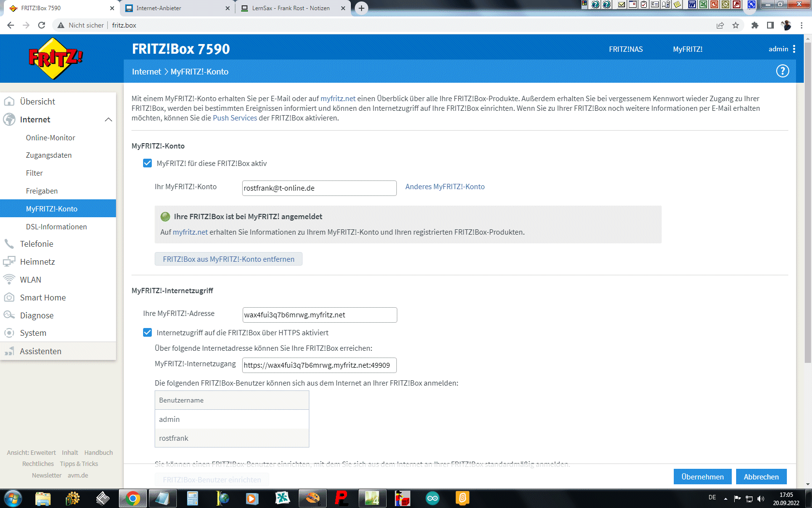
Task: Open the Chrome three-dot menu
Action: point(801,25)
